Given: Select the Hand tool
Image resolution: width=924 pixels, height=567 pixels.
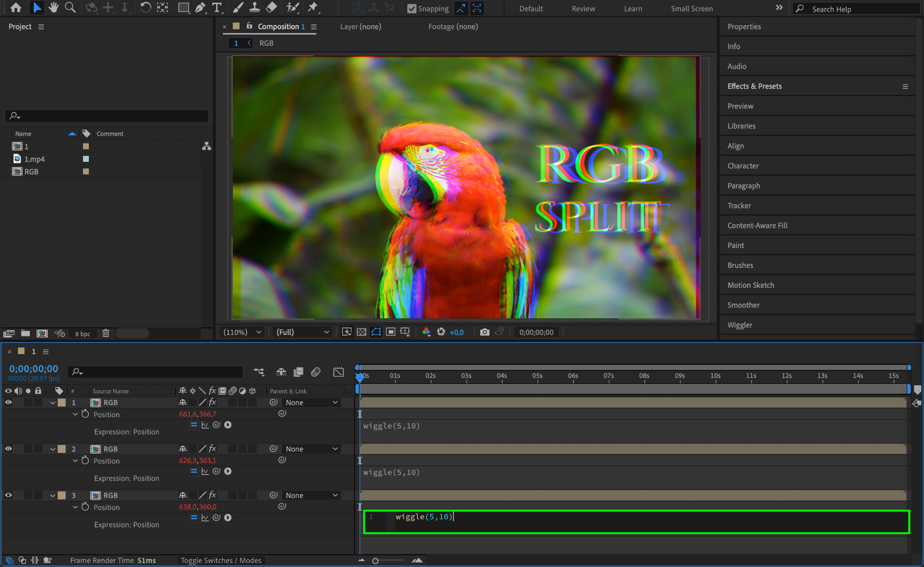Looking at the screenshot, I should [x=54, y=8].
